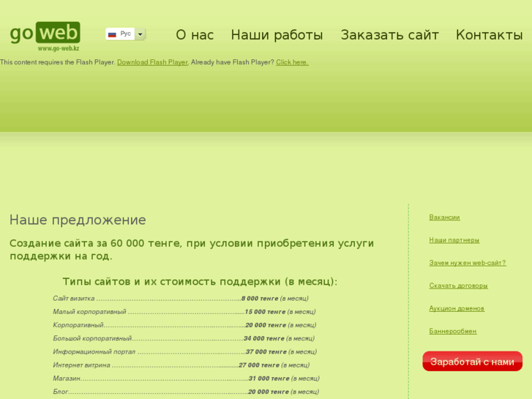Click the 'Наше предложение' heading

[78, 220]
